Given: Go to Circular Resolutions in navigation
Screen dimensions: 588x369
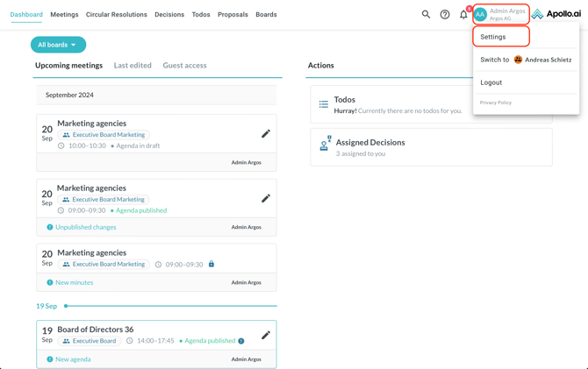Looking at the screenshot, I should [x=116, y=15].
